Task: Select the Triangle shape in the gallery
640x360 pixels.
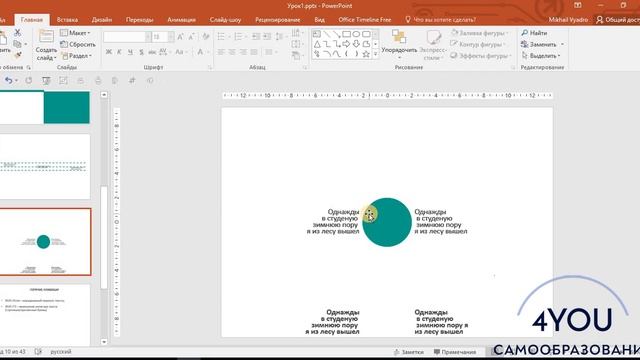Action: pos(317,44)
